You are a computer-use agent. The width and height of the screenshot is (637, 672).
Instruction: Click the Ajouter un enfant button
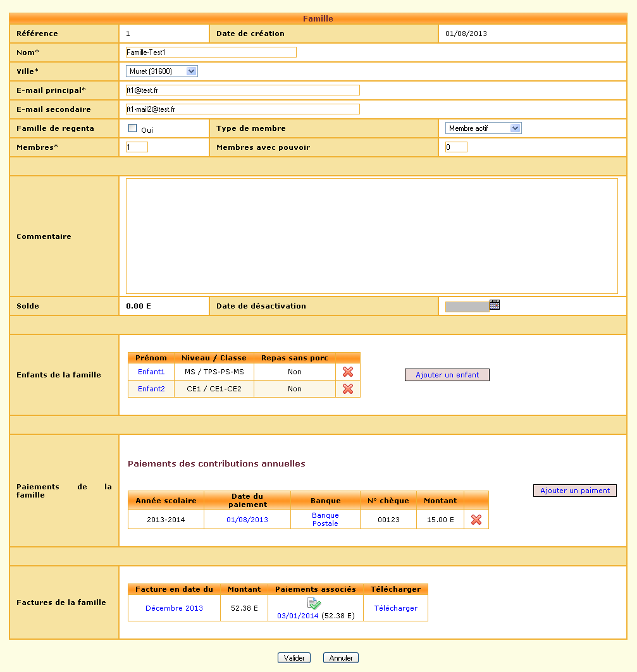tap(447, 375)
